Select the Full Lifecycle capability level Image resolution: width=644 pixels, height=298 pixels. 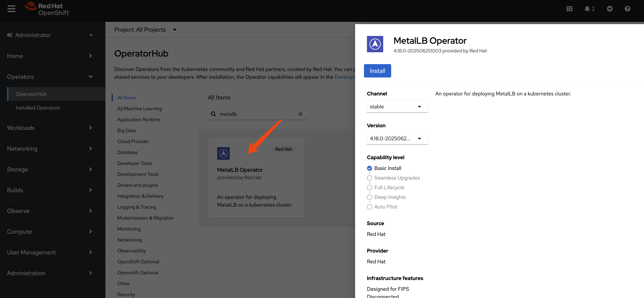click(369, 188)
